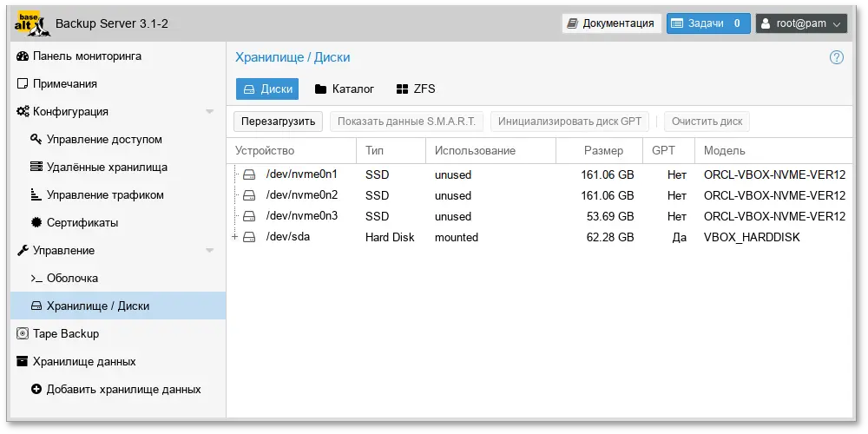Click the gears icon beside Конфигурация
The image size is (868, 434).
pos(23,112)
